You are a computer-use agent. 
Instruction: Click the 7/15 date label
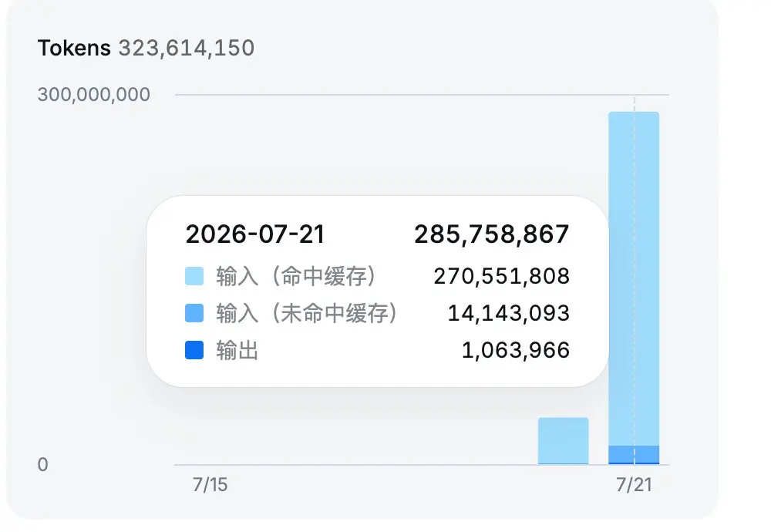[x=210, y=485]
